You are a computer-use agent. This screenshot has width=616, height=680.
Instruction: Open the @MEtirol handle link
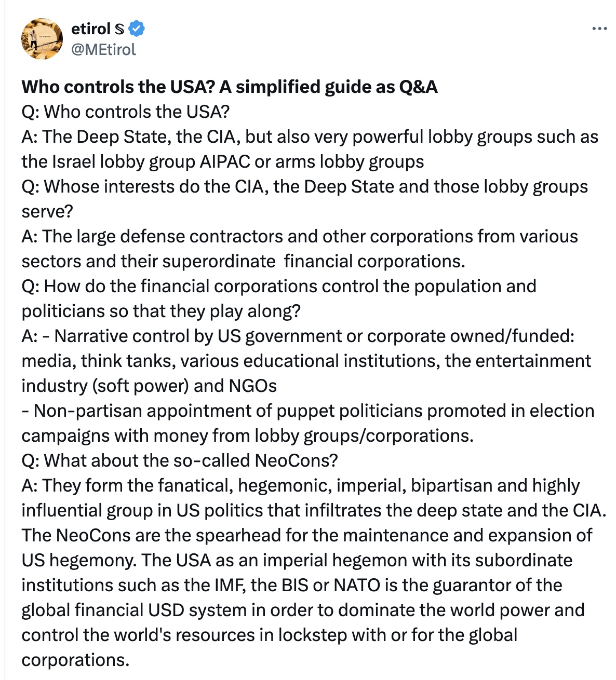coord(103,49)
